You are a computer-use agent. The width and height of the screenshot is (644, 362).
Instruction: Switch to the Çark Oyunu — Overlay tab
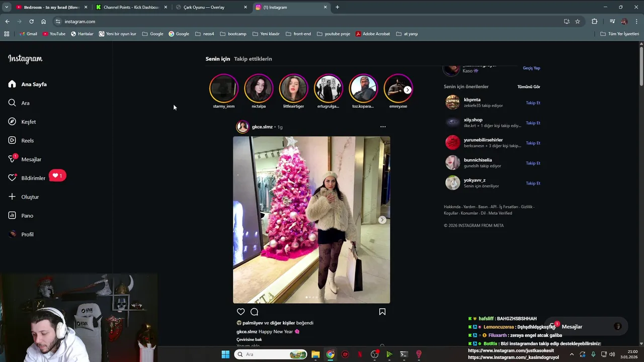click(x=211, y=7)
